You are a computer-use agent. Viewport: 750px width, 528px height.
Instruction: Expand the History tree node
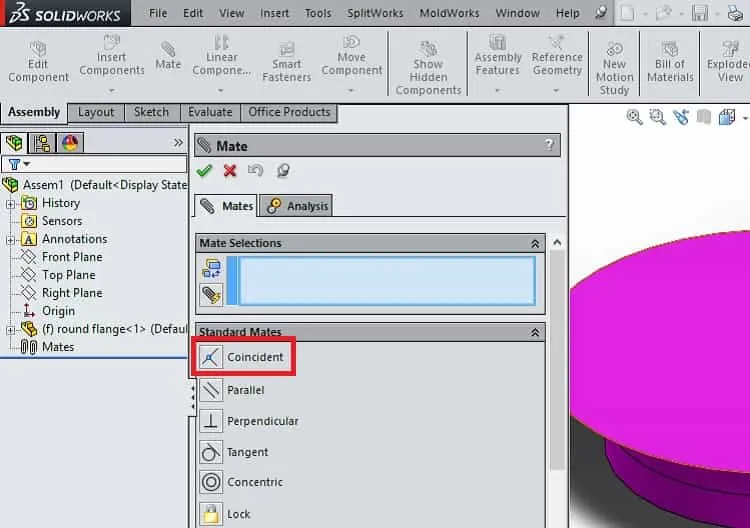point(10,204)
